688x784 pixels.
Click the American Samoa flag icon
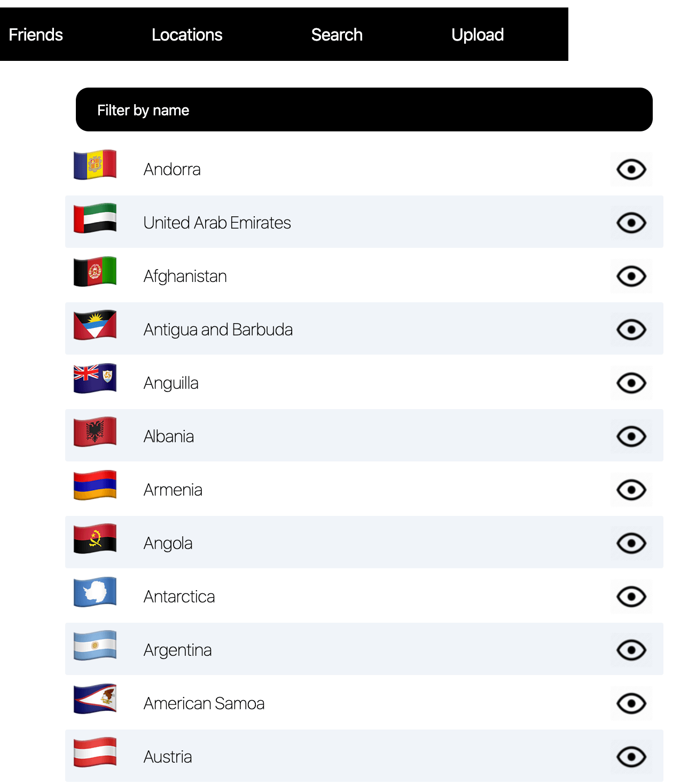95,699
